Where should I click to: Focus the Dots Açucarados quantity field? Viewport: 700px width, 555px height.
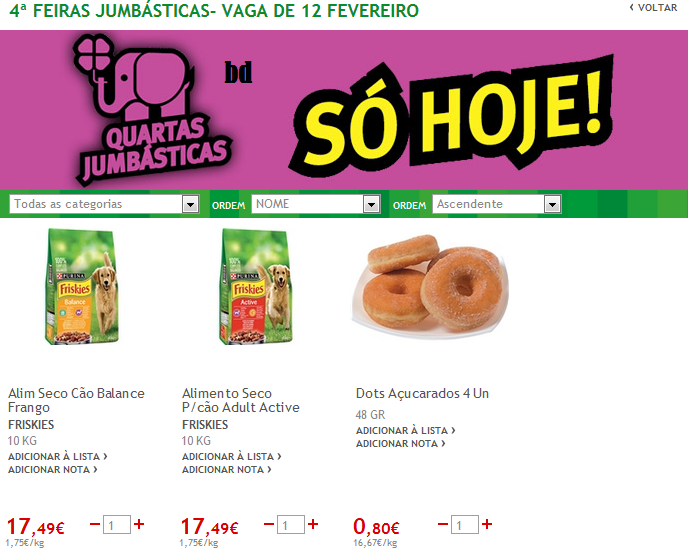pos(465,524)
